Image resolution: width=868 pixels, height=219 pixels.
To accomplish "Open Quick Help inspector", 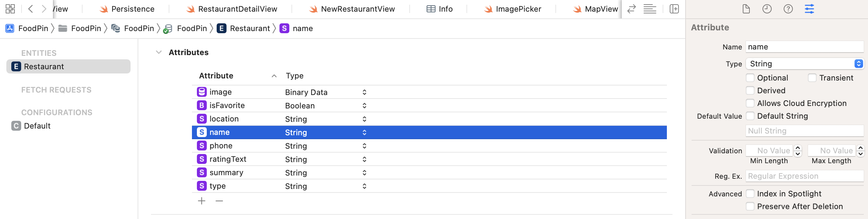I will (788, 9).
